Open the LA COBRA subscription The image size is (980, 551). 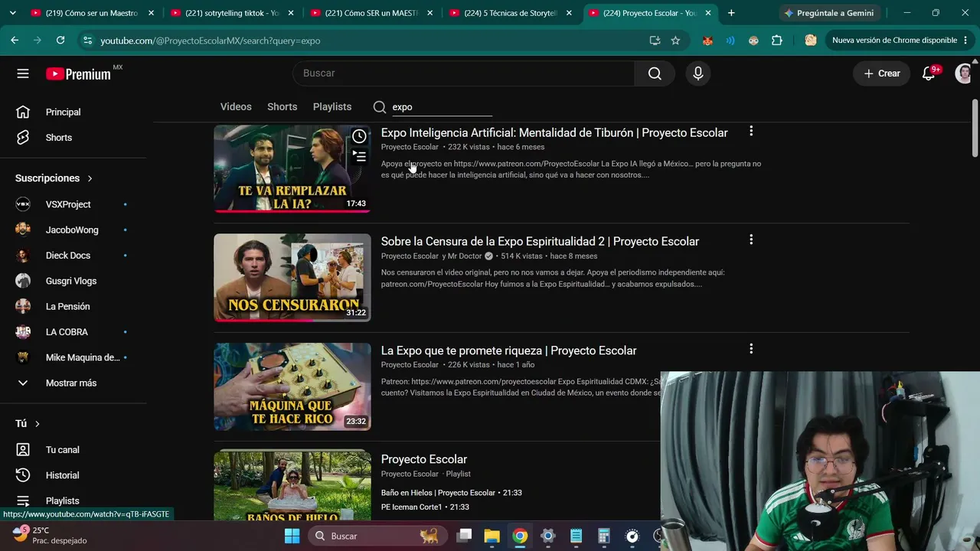(67, 332)
